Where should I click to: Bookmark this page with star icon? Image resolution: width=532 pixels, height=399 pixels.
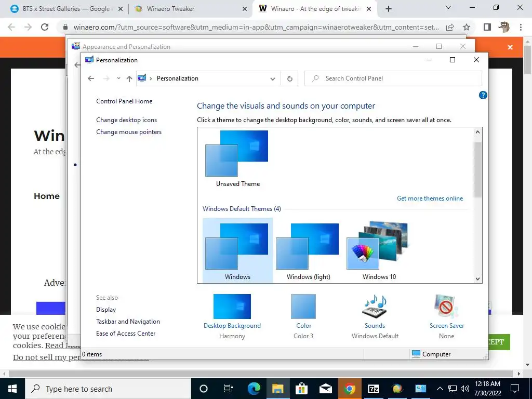[x=467, y=27]
